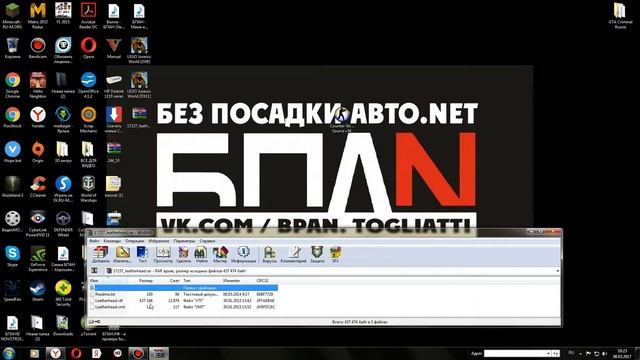This screenshot has width=640, height=360.
Task: Sort files by the Имя column header
Action: point(108,281)
